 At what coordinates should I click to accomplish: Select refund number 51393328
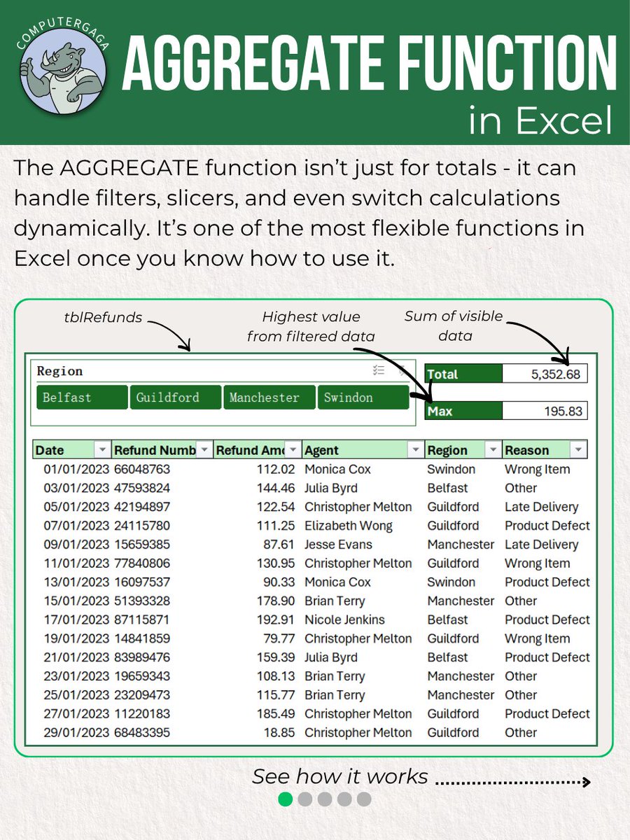click(142, 601)
